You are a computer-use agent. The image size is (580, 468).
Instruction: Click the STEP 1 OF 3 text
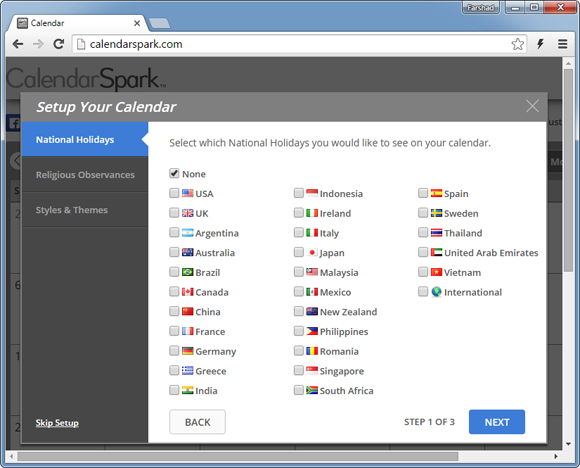click(429, 422)
